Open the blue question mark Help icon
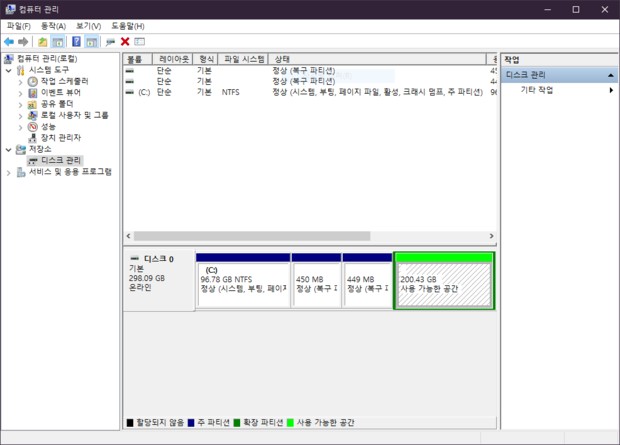The width and height of the screenshot is (620, 445). [x=76, y=42]
